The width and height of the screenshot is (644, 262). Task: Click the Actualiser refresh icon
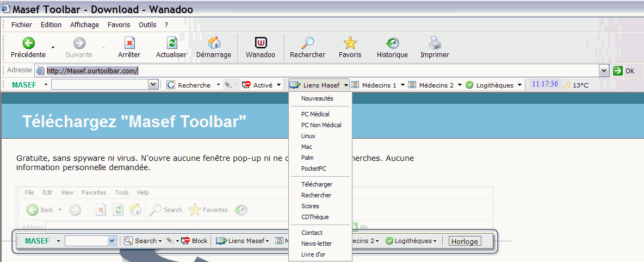[x=172, y=43]
